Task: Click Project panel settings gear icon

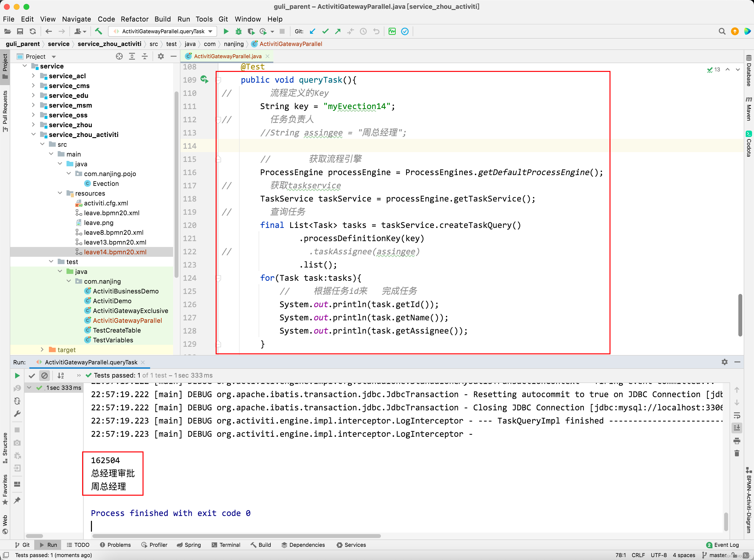Action: [161, 56]
